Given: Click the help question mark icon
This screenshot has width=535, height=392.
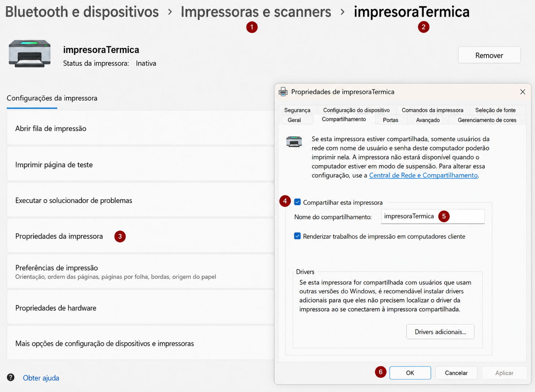Looking at the screenshot, I should (x=11, y=377).
